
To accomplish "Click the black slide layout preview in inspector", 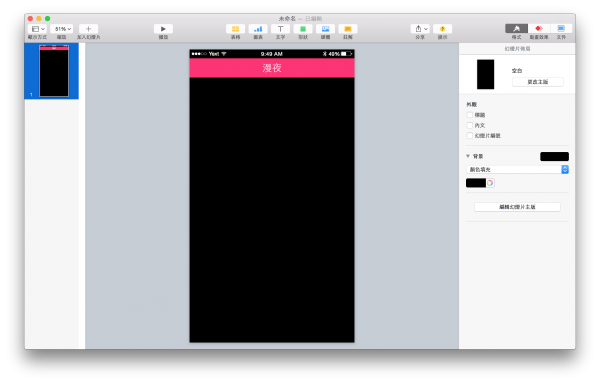I will [485, 74].
